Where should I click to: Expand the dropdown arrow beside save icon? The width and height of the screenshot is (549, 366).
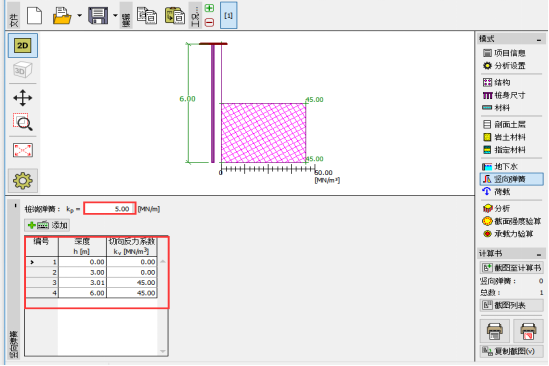(x=115, y=16)
